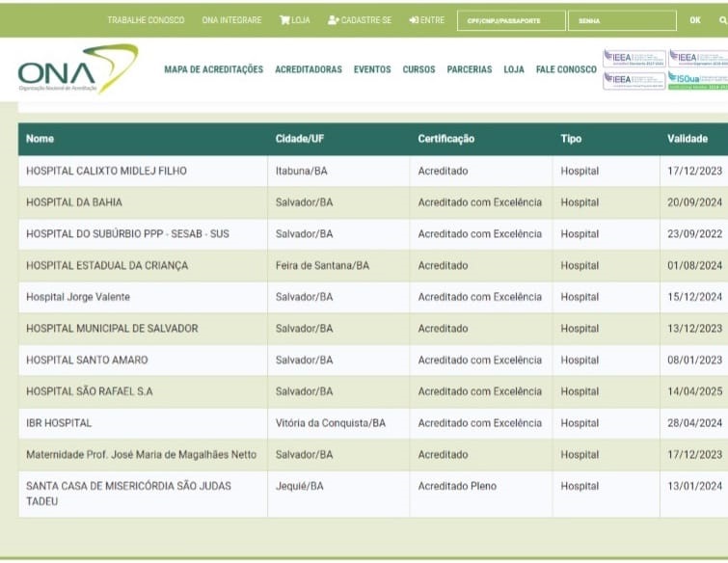Click validity date 23/09/2022
The image size is (728, 563).
point(694,234)
